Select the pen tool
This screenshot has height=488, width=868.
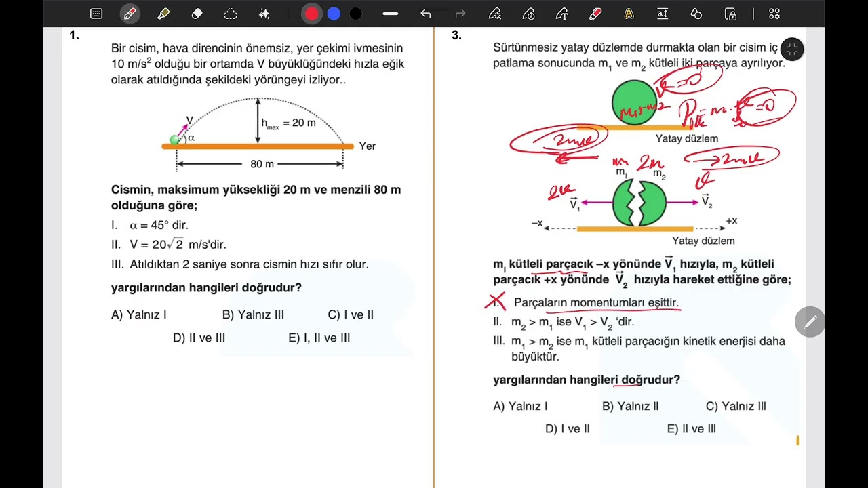[130, 14]
